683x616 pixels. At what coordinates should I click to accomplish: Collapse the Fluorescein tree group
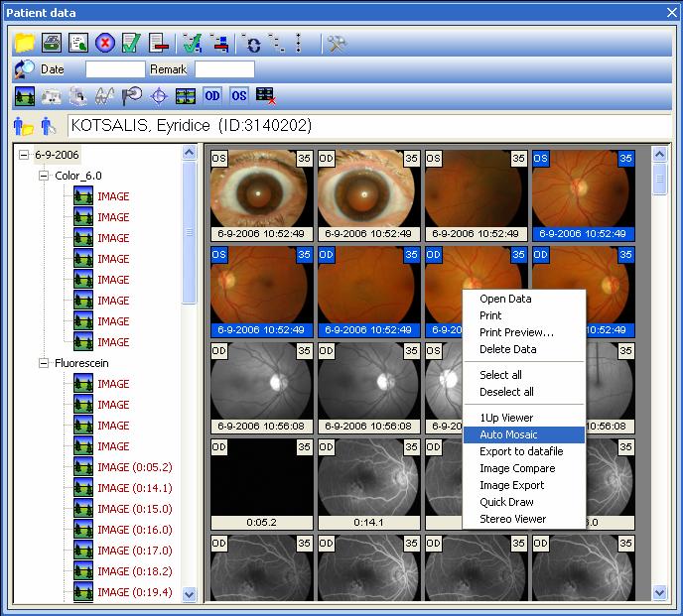point(44,363)
